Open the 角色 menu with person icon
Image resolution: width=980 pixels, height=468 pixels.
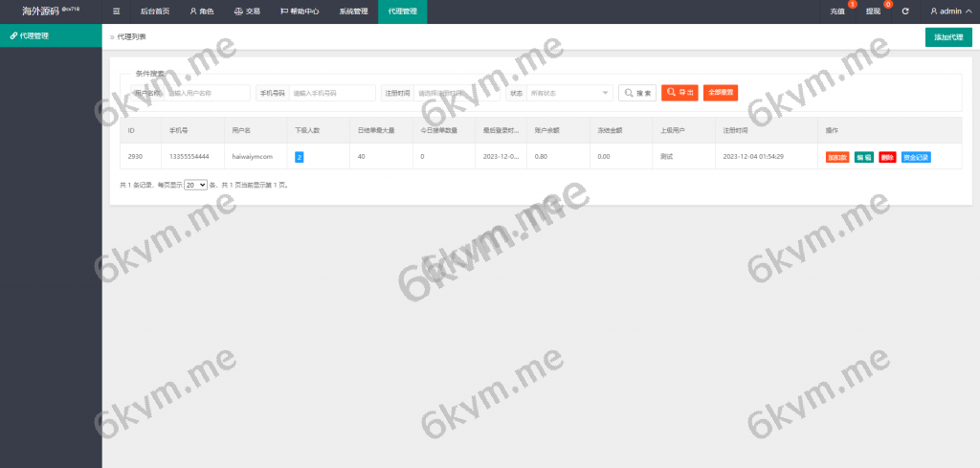[201, 11]
